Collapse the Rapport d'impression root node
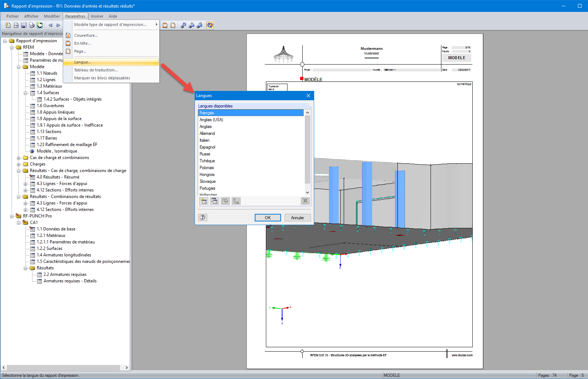588x379 pixels. tap(5, 41)
